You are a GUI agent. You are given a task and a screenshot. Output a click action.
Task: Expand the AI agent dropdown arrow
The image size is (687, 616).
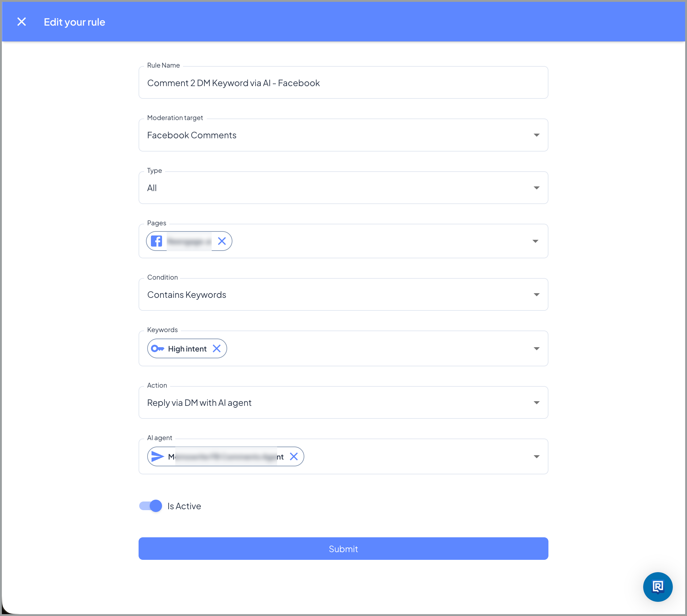(536, 456)
